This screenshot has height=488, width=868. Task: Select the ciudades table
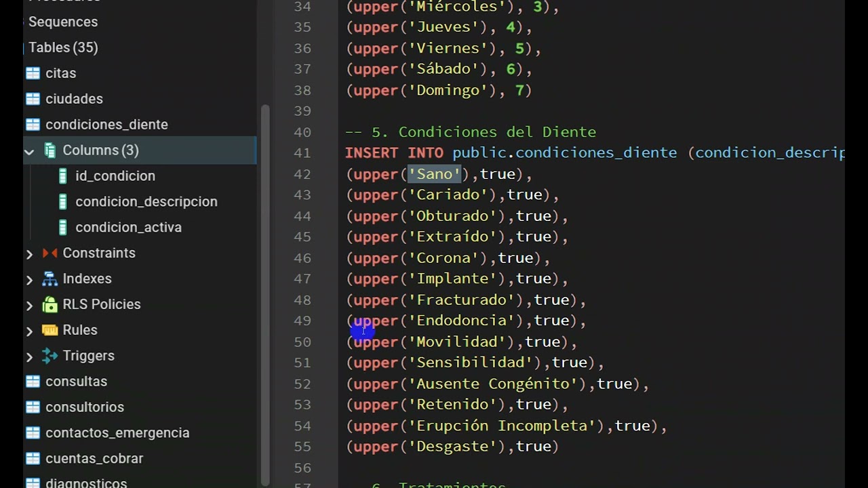pyautogui.click(x=74, y=99)
